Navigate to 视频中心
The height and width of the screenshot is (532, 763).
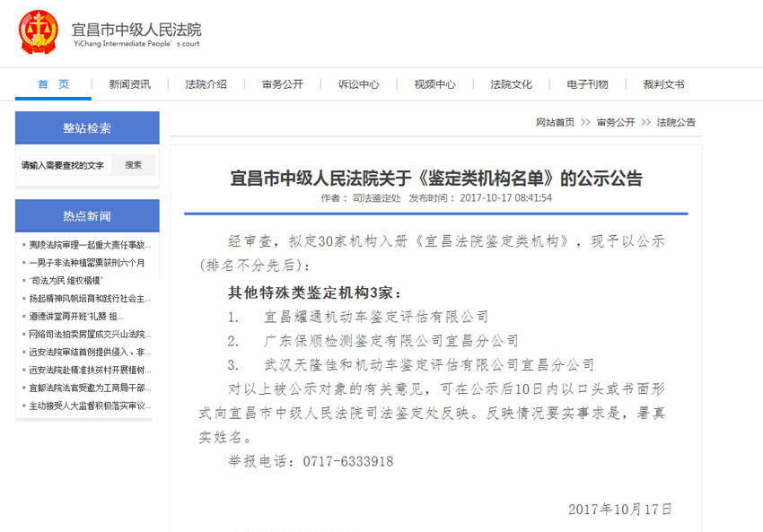tap(434, 84)
